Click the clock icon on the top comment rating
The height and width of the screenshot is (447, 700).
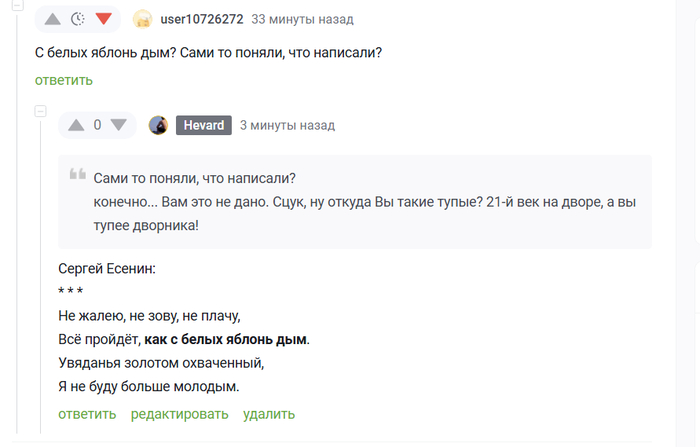pos(78,19)
